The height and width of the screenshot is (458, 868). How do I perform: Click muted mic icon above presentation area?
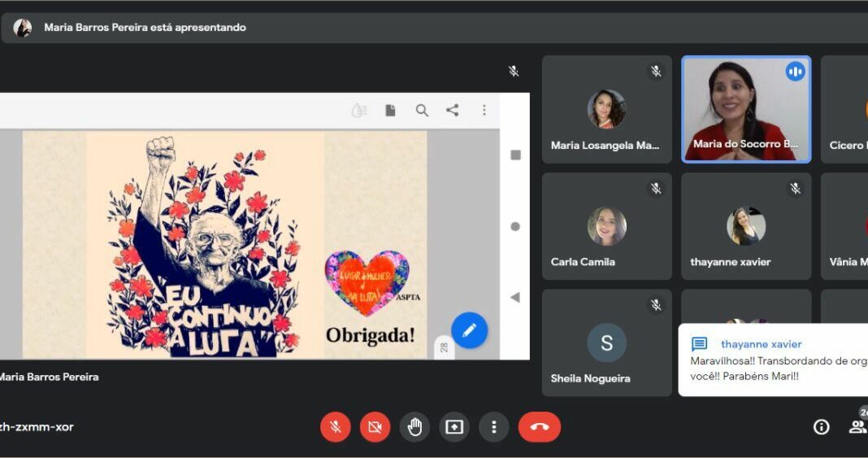[x=514, y=71]
